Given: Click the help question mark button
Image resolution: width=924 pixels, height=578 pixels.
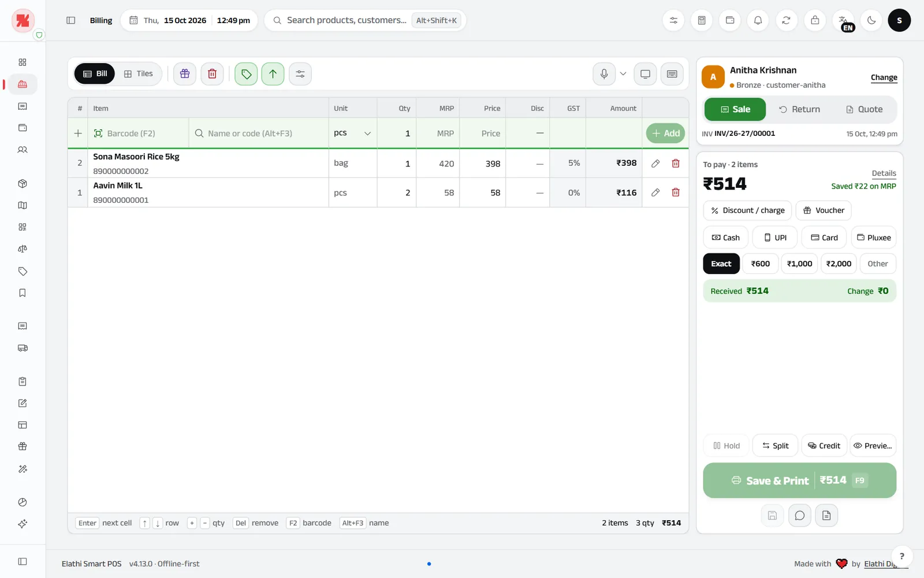Looking at the screenshot, I should [901, 557].
